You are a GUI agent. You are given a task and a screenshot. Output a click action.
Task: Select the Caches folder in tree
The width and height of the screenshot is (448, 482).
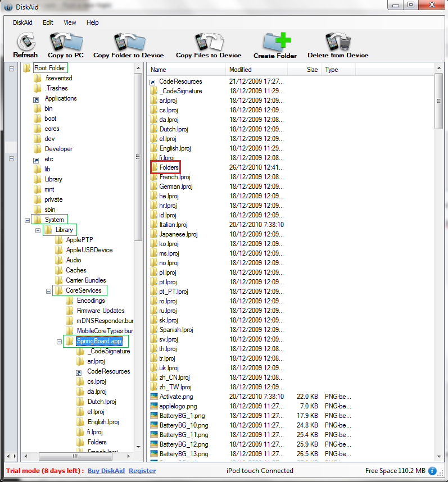pyautogui.click(x=76, y=270)
